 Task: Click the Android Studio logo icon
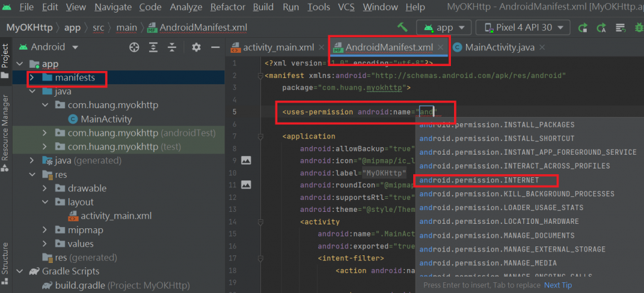(x=7, y=7)
